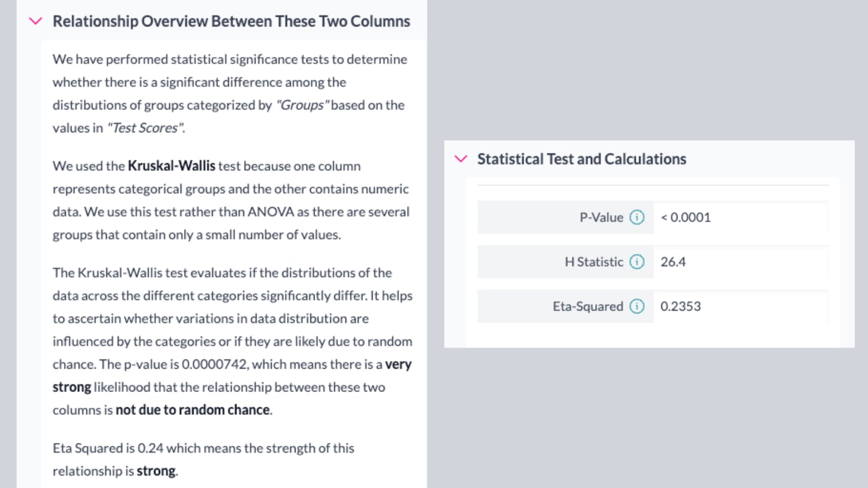Click the 26.4 H Statistic value
868x488 pixels.
point(673,262)
